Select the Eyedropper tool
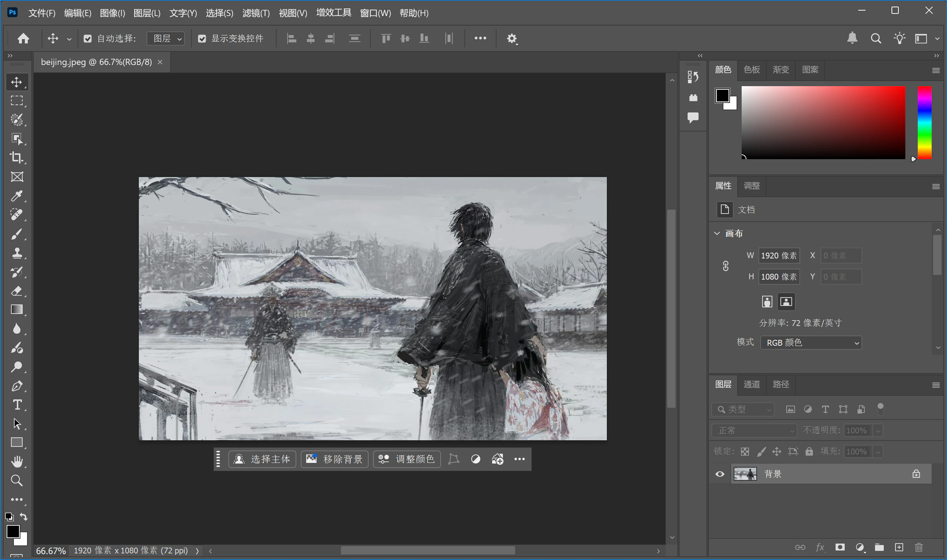Image resolution: width=947 pixels, height=560 pixels. [16, 196]
